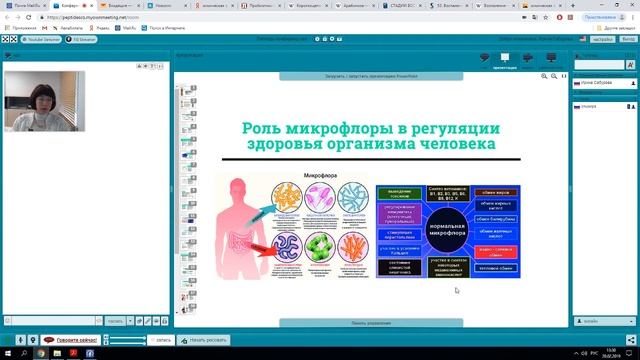Click the second expand-arrows icon at top left

pyautogui.click(x=13, y=39)
